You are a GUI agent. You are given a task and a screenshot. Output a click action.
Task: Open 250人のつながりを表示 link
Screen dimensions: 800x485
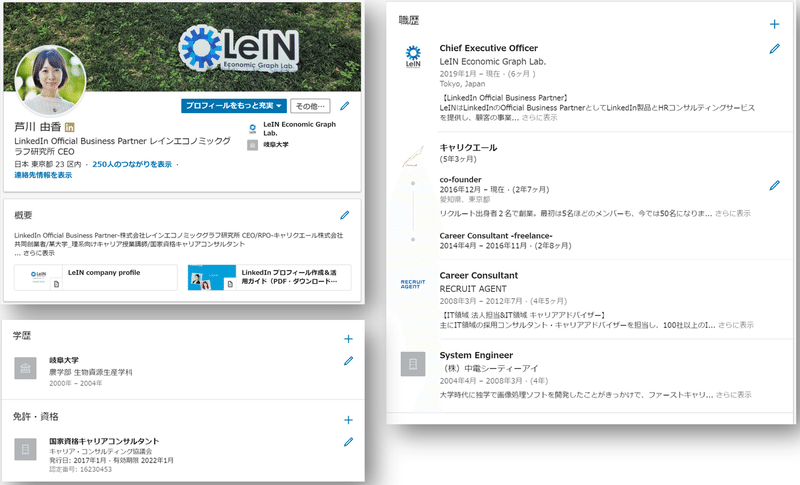(x=132, y=164)
